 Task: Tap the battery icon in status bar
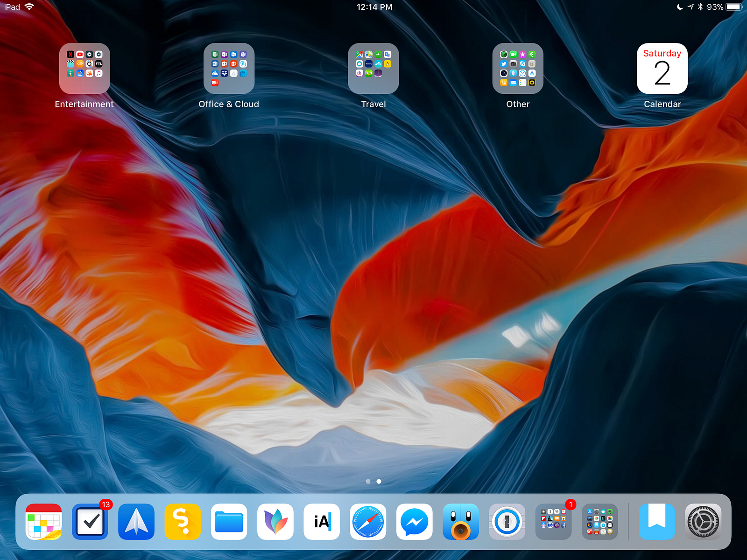tap(734, 7)
